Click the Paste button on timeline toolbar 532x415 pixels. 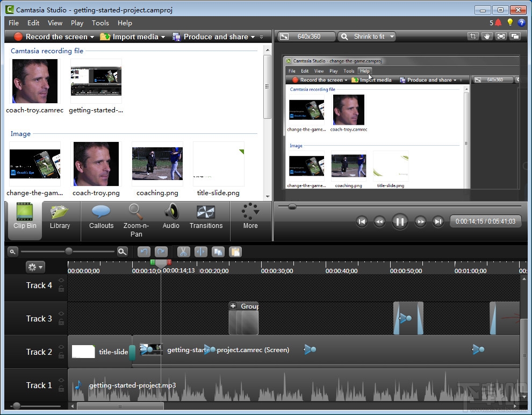pos(235,252)
